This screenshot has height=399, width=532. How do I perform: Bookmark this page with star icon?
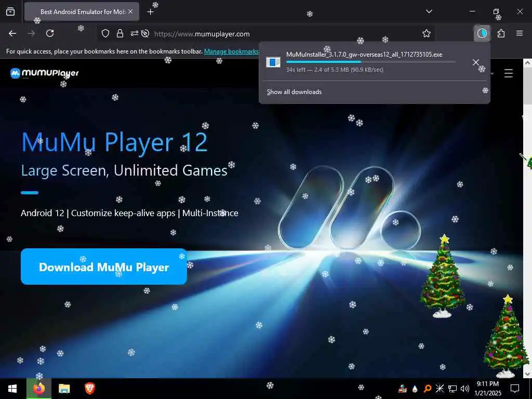click(x=427, y=33)
